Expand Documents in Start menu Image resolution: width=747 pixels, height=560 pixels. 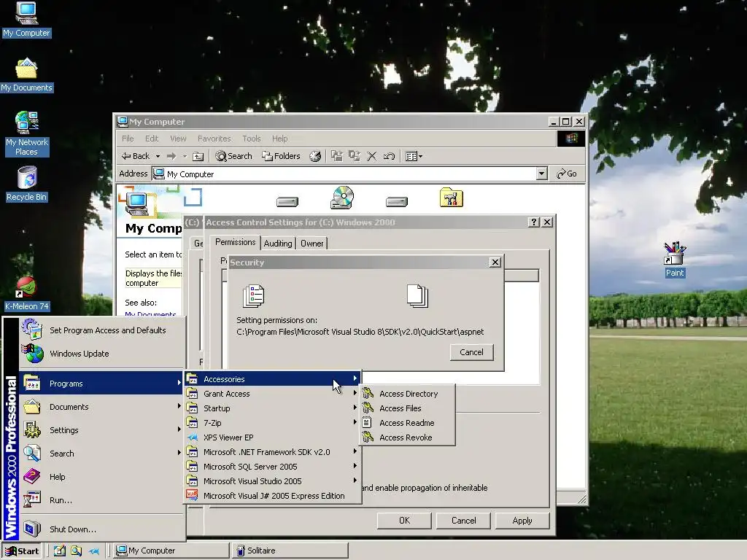102,407
